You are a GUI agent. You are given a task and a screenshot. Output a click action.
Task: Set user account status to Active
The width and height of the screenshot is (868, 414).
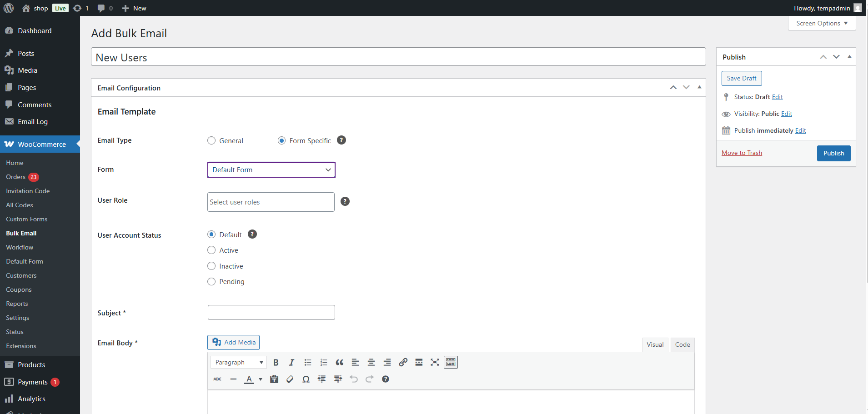click(211, 250)
